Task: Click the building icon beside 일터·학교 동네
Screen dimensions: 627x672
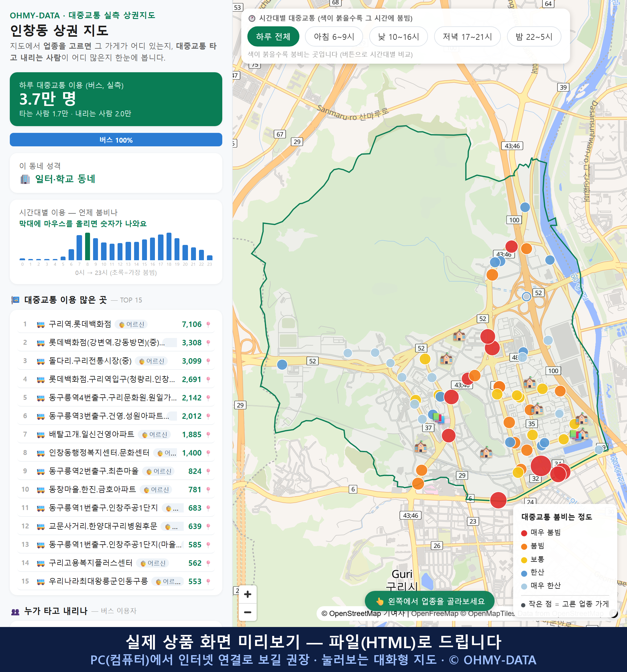Action: pyautogui.click(x=25, y=179)
